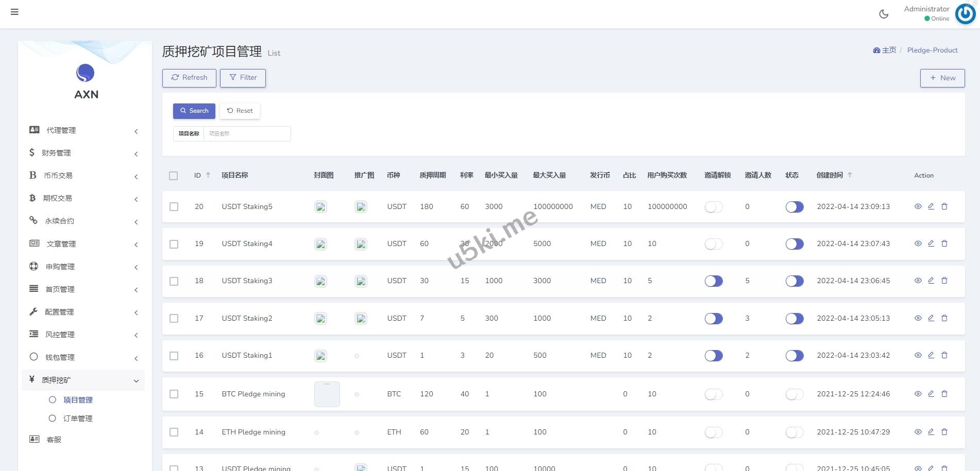Toggle status switch for USDT Staking5
Screen dimensions: 980x471
(794, 207)
